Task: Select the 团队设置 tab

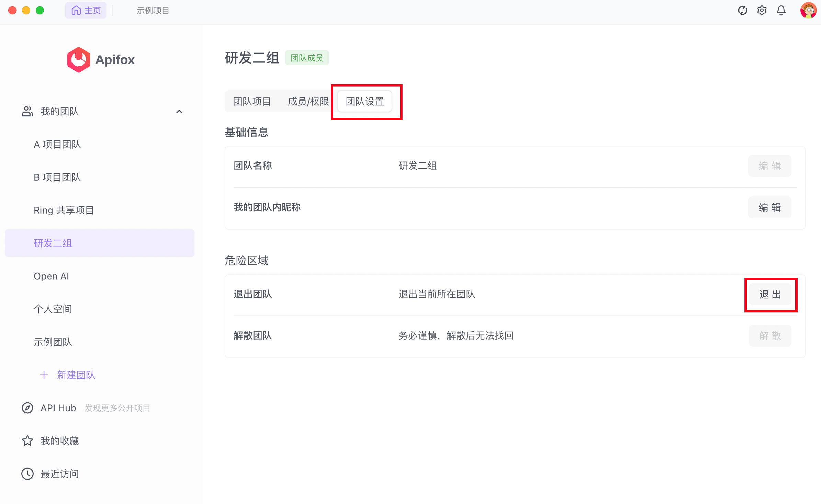Action: pos(365,102)
